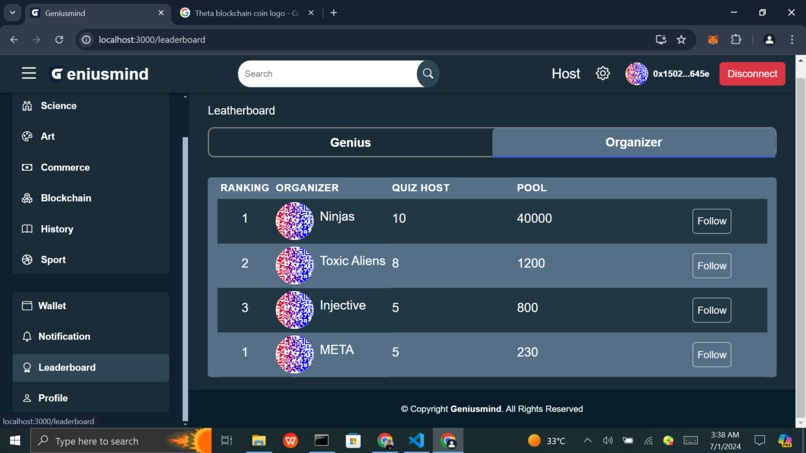Open the WPS Office taskbar icon
Screen dimensions: 806x453
coord(290,441)
